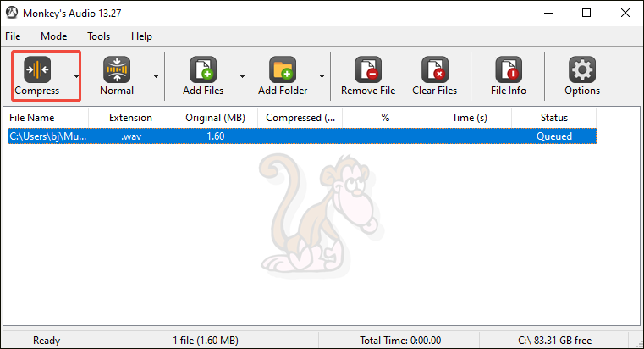Click the Add Files icon
The height and width of the screenshot is (349, 644).
[x=203, y=69]
